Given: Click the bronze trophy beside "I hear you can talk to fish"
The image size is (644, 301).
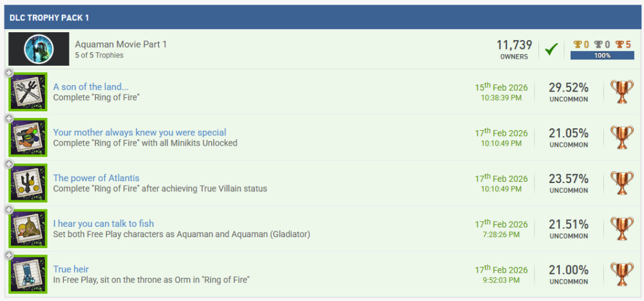Looking at the screenshot, I should click(x=621, y=229).
